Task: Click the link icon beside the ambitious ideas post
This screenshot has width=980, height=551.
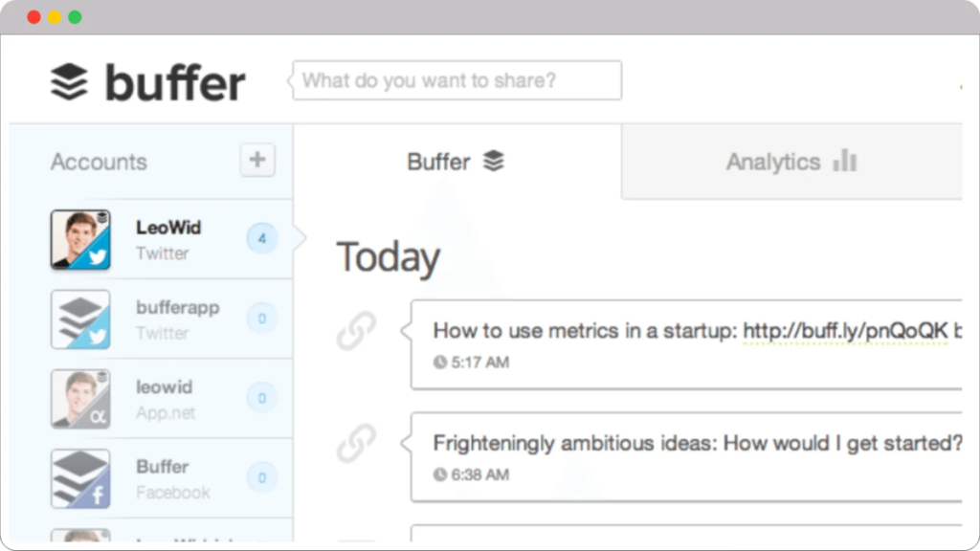Action: point(356,442)
